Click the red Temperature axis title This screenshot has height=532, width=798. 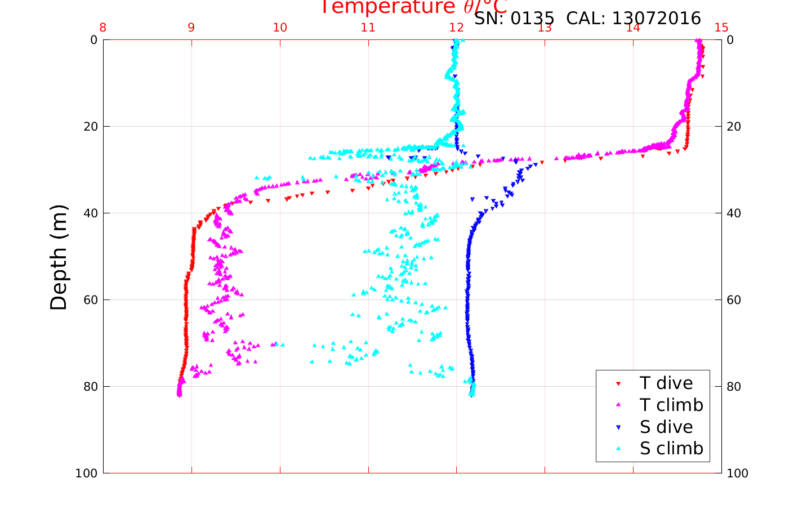pyautogui.click(x=414, y=7)
